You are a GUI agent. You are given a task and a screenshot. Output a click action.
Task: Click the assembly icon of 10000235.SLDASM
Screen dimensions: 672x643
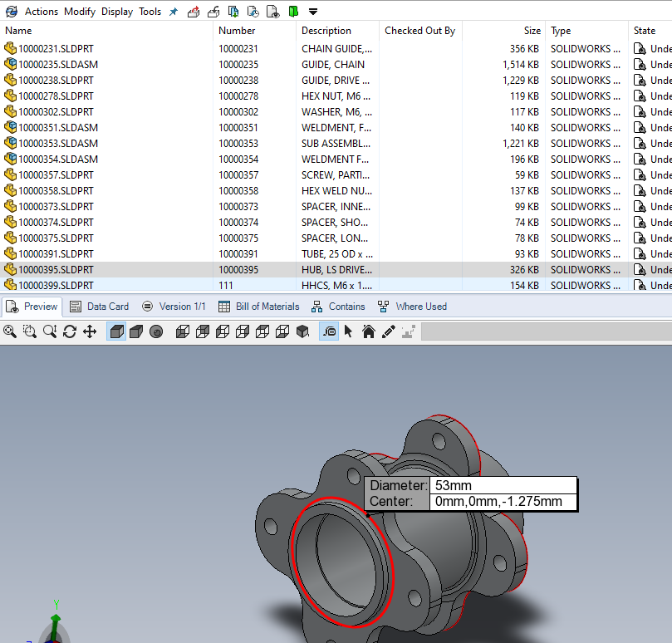pos(10,64)
